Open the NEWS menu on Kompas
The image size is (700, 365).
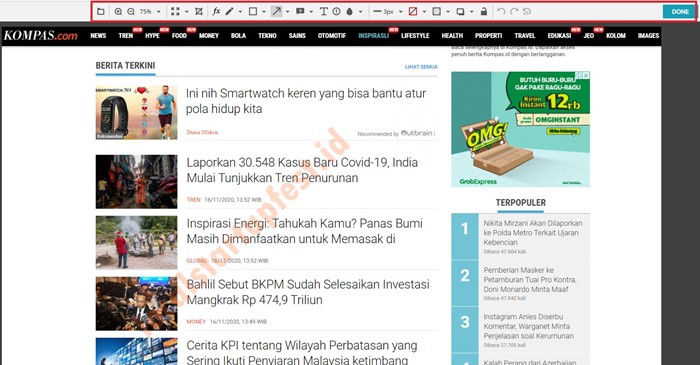(98, 36)
